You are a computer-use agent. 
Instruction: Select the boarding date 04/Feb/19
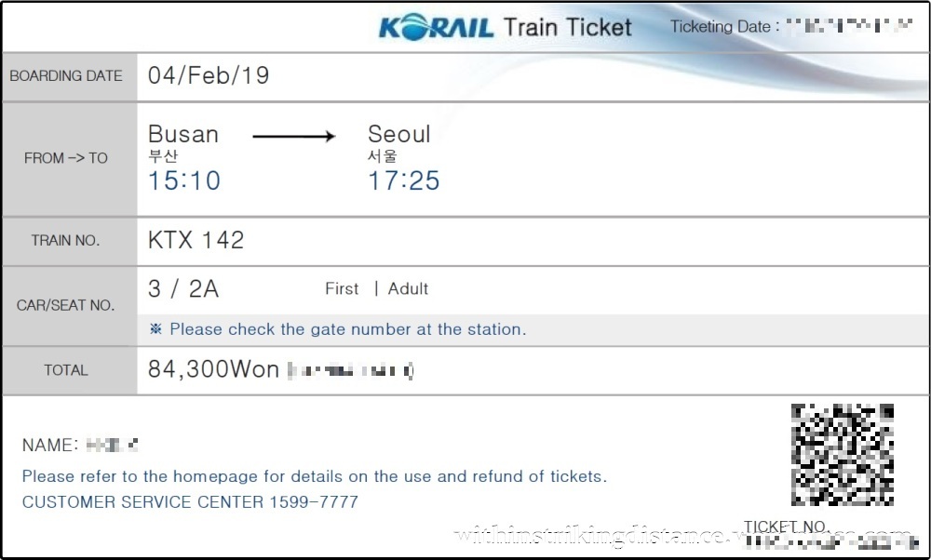pos(209,76)
